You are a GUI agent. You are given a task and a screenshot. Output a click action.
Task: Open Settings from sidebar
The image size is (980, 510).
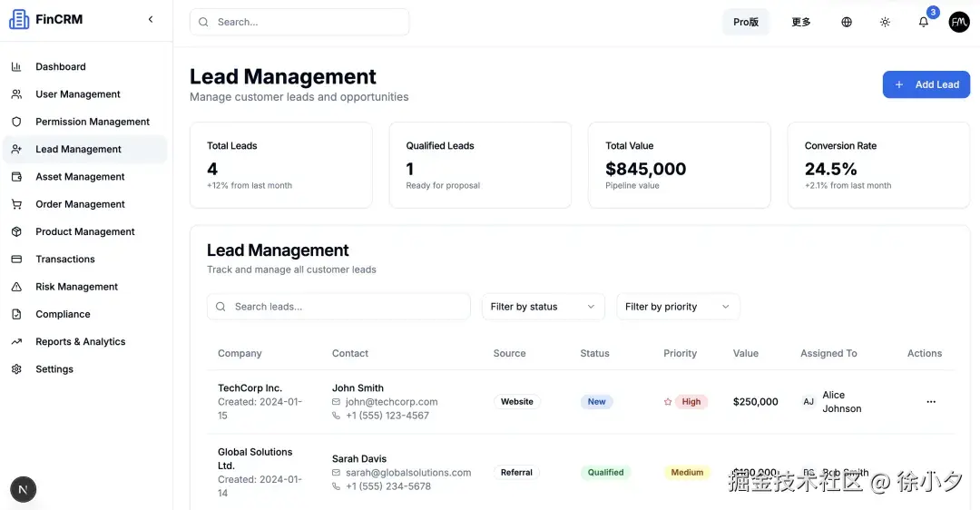[x=54, y=369]
